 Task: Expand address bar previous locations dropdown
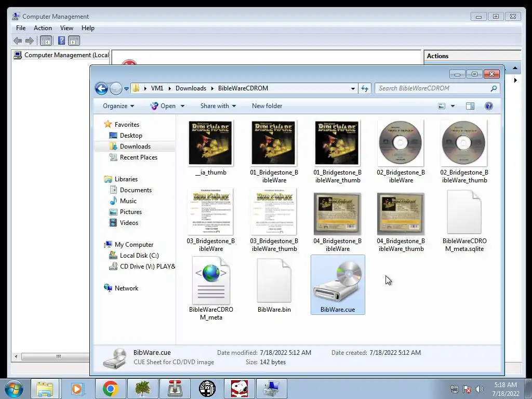(353, 88)
